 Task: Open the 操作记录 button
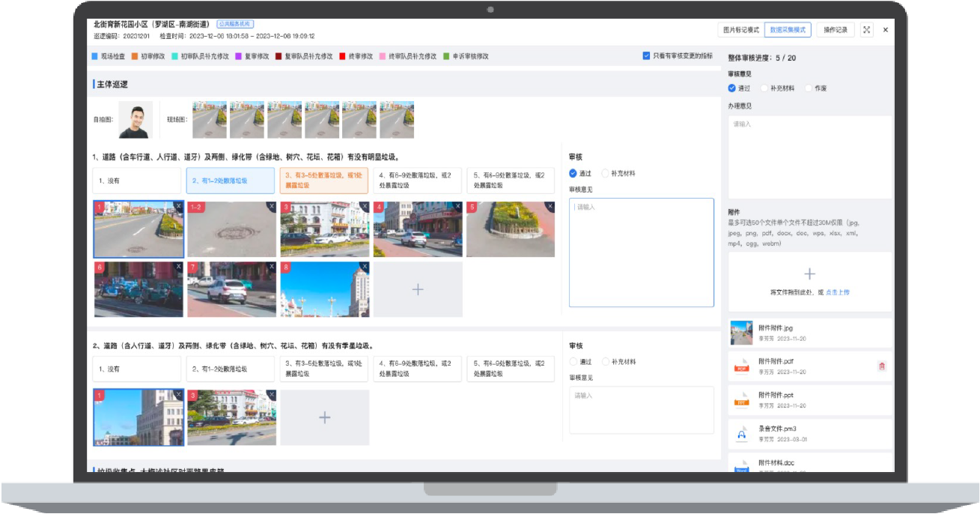835,30
